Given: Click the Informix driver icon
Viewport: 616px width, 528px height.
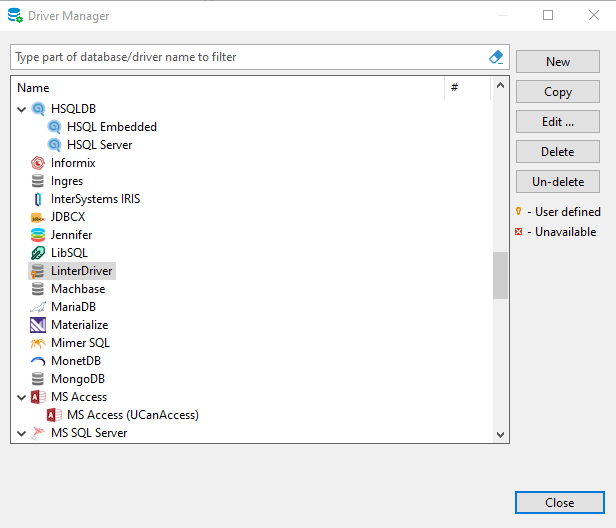Looking at the screenshot, I should point(38,163).
